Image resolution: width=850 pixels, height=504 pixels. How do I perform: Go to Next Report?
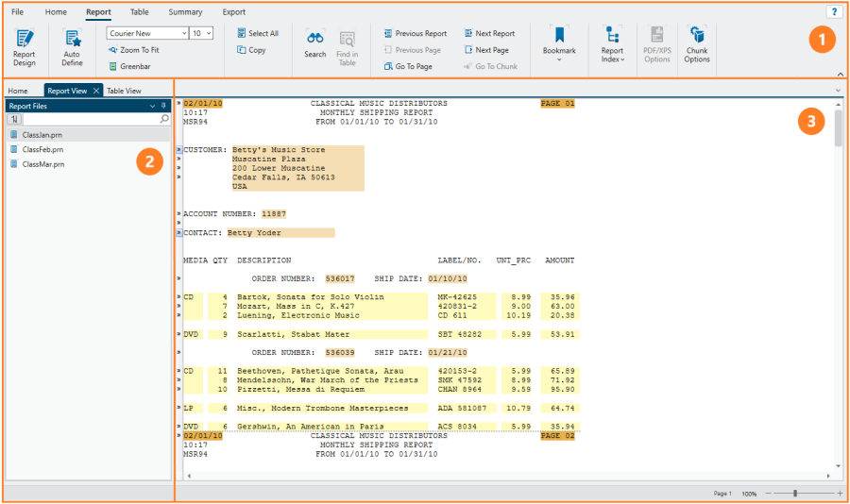pos(489,33)
